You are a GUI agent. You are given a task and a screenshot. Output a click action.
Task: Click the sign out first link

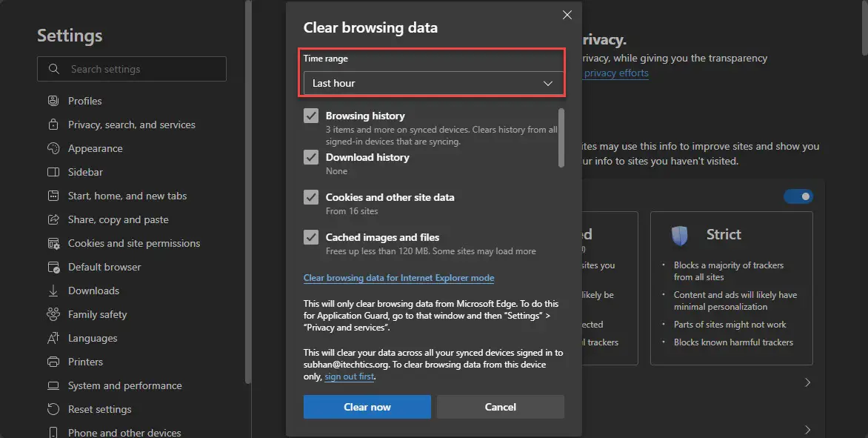[350, 376]
